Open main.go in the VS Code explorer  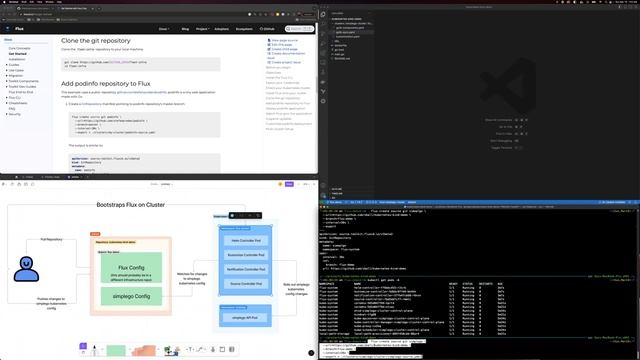tap(339, 54)
